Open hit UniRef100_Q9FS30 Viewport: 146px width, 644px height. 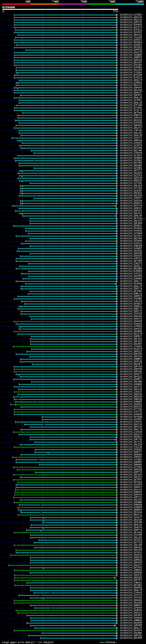131,22
